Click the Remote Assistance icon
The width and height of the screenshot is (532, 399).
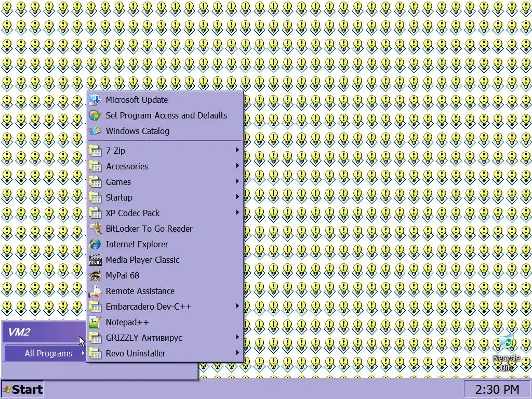pos(95,291)
